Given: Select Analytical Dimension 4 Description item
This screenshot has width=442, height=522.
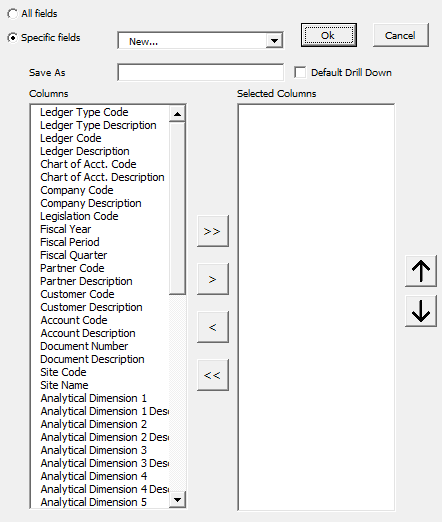Looking at the screenshot, I should tap(99, 489).
